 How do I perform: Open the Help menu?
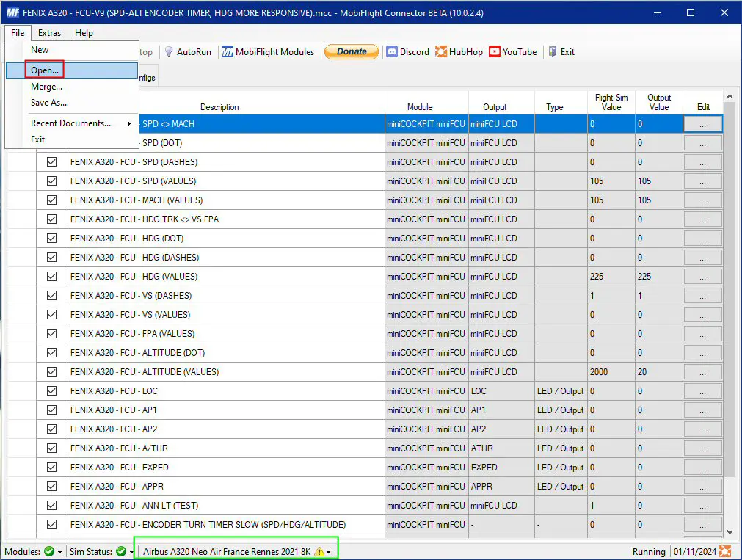point(84,33)
